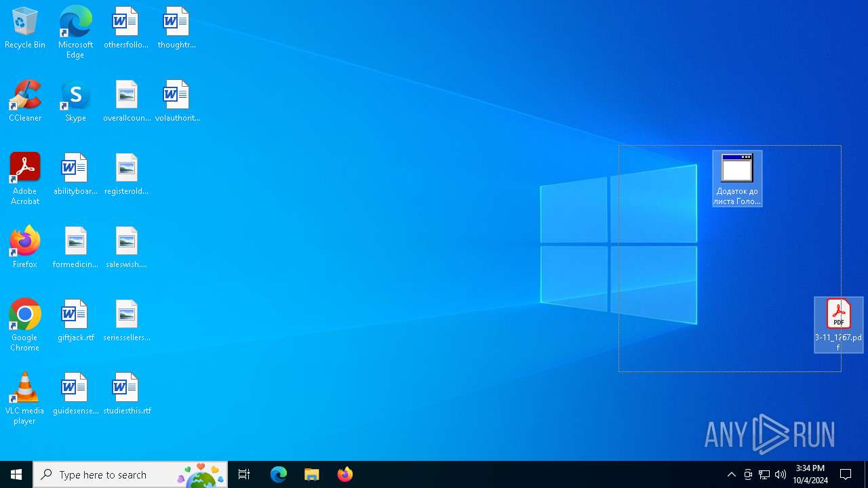
Task: Open Task View from the taskbar
Action: pyautogui.click(x=244, y=474)
